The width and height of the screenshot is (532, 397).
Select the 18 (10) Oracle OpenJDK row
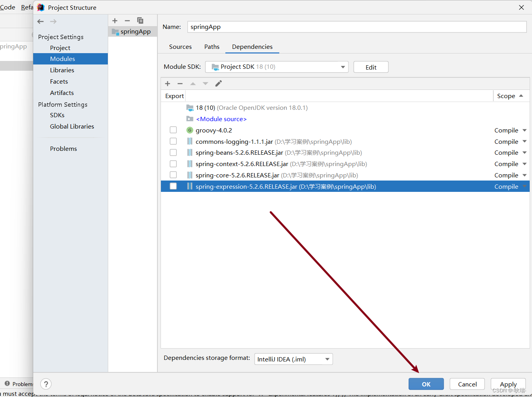345,107
